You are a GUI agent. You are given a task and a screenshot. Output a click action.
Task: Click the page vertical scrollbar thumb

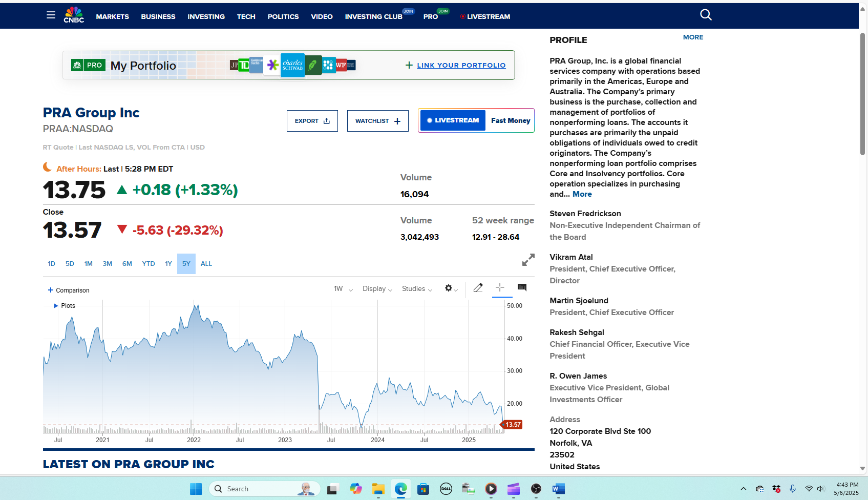point(862,92)
